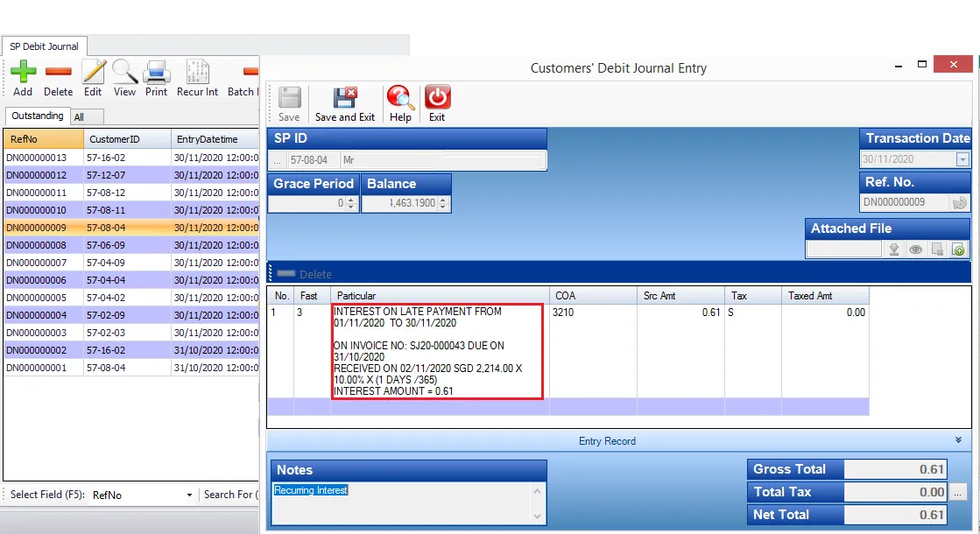Viewport: 980px width, 534px height.
Task: Collapse the Entry Record section chevron
Action: click(x=959, y=441)
